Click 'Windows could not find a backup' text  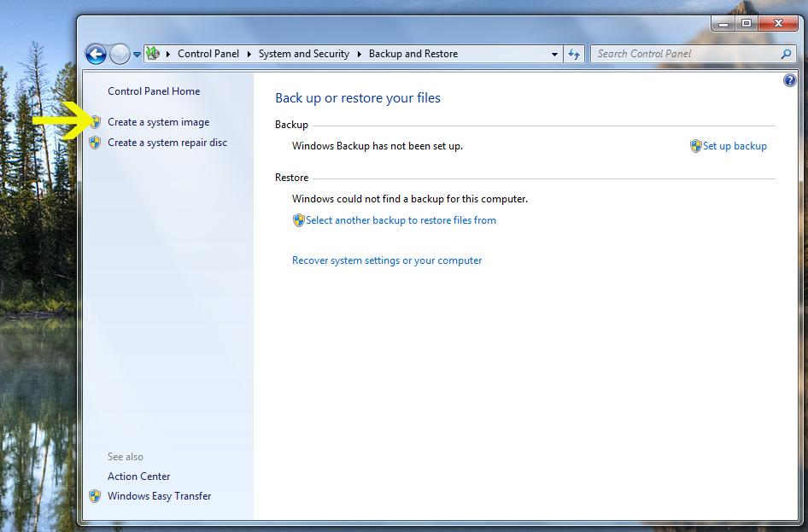410,199
